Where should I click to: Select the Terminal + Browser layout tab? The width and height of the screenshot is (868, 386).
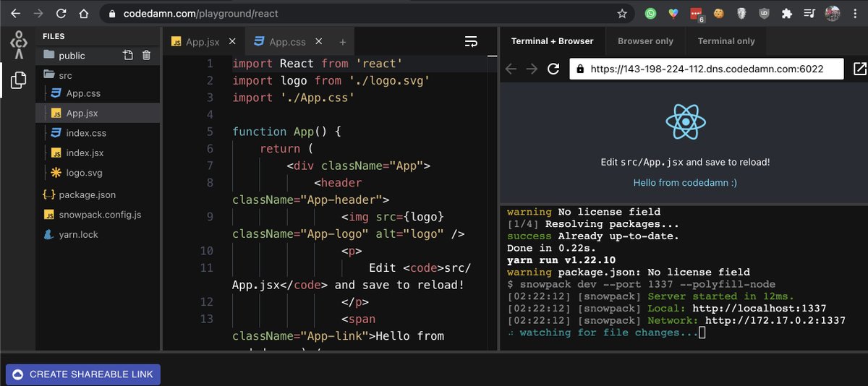click(553, 41)
